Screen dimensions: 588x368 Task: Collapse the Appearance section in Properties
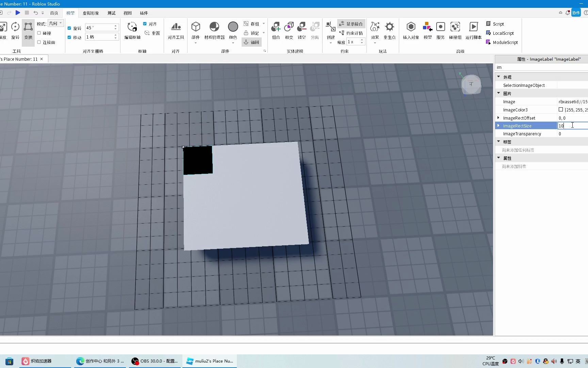(499, 77)
